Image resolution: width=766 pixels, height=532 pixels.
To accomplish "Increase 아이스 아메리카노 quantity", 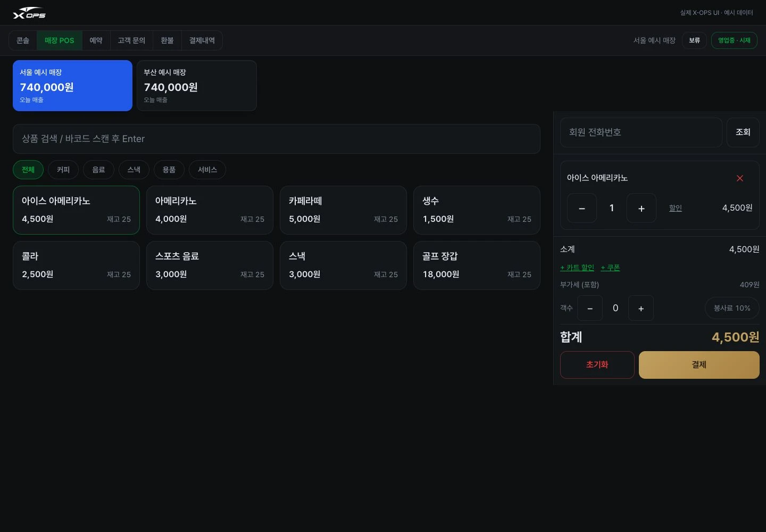I will tap(642, 208).
